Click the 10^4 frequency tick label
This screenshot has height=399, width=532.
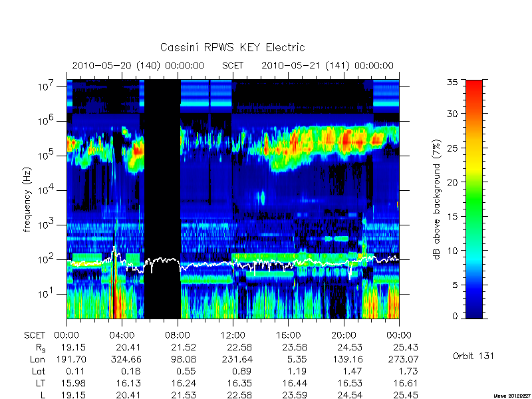(47, 190)
